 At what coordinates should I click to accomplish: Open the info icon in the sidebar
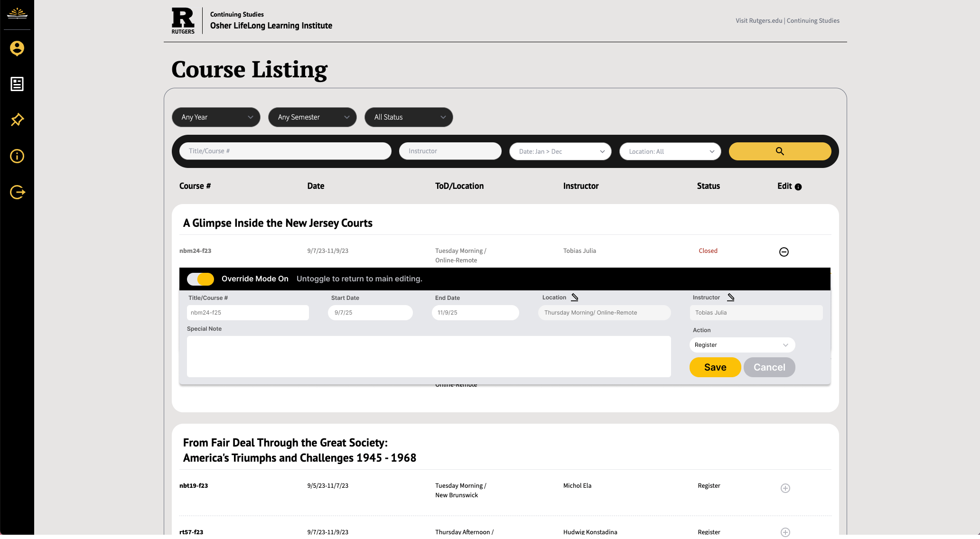(x=17, y=156)
